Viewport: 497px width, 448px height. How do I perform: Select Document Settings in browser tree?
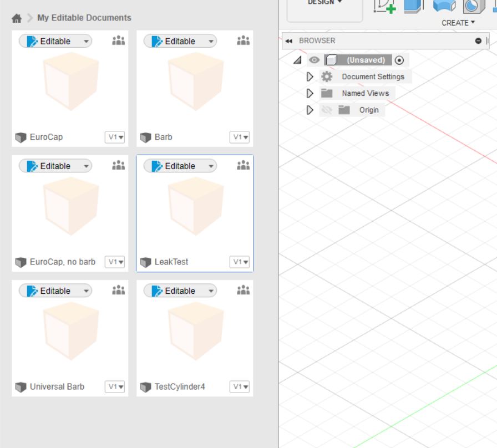pos(373,77)
